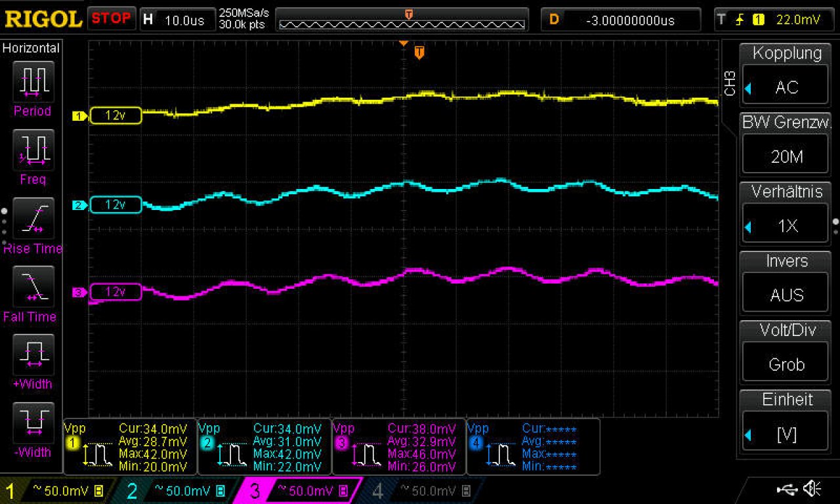Screen dimensions: 840x504
Task: Click the channel 3 Cur:38.0mV reading
Action: pyautogui.click(x=421, y=429)
